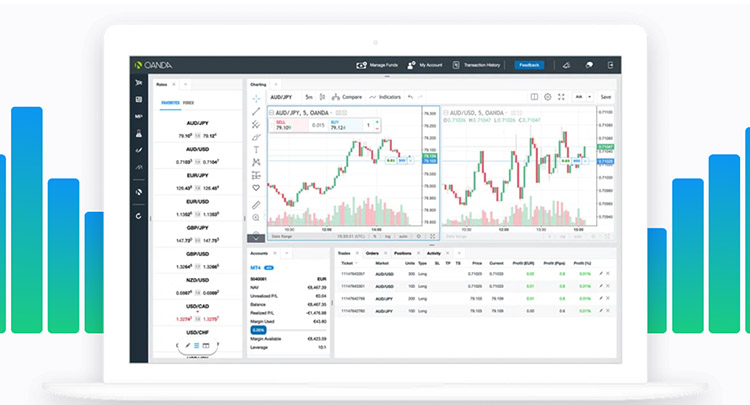The width and height of the screenshot is (750, 405).
Task: Open the 5m timeframe dropdown
Action: coord(309,97)
